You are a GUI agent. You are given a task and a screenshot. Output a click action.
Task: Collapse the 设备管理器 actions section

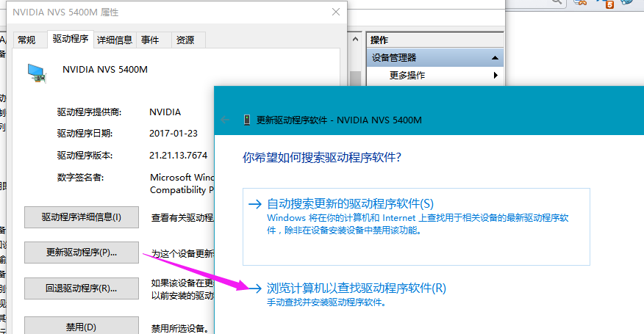tap(495, 58)
